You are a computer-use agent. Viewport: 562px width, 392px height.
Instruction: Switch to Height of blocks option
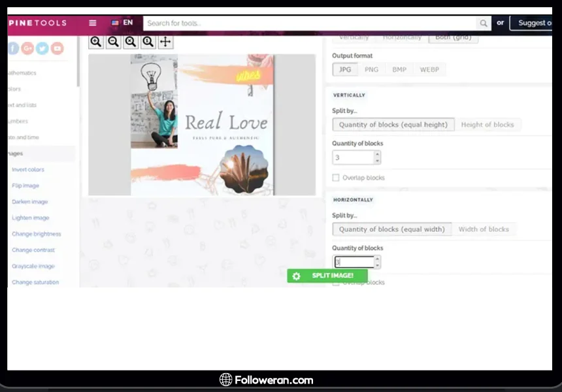488,125
